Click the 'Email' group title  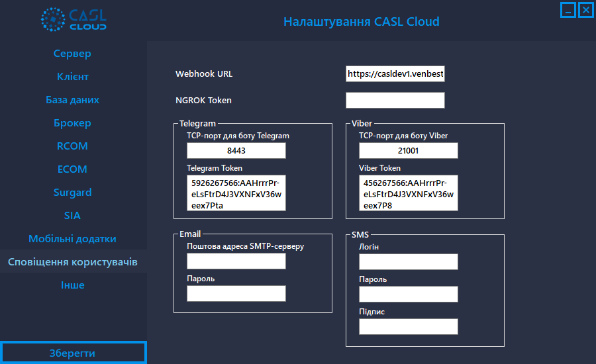[190, 234]
